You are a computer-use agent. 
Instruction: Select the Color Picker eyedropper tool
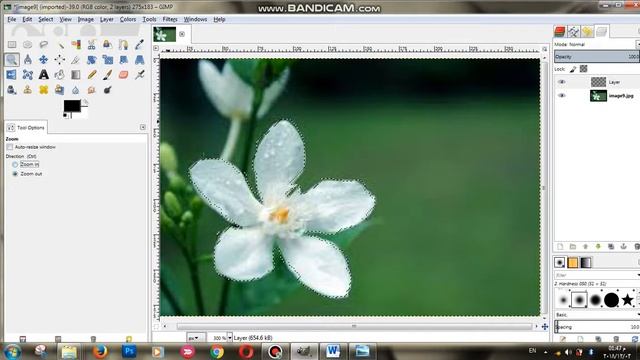[139, 44]
